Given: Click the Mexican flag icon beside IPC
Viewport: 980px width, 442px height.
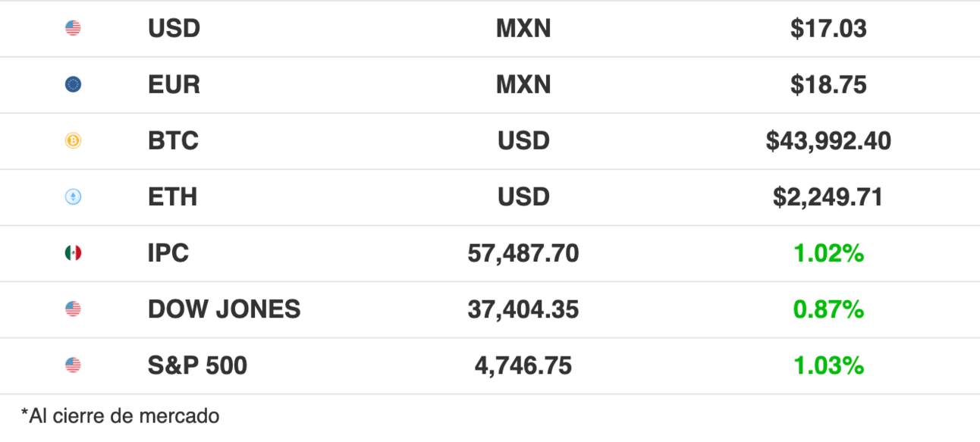Looking at the screenshot, I should [73, 253].
